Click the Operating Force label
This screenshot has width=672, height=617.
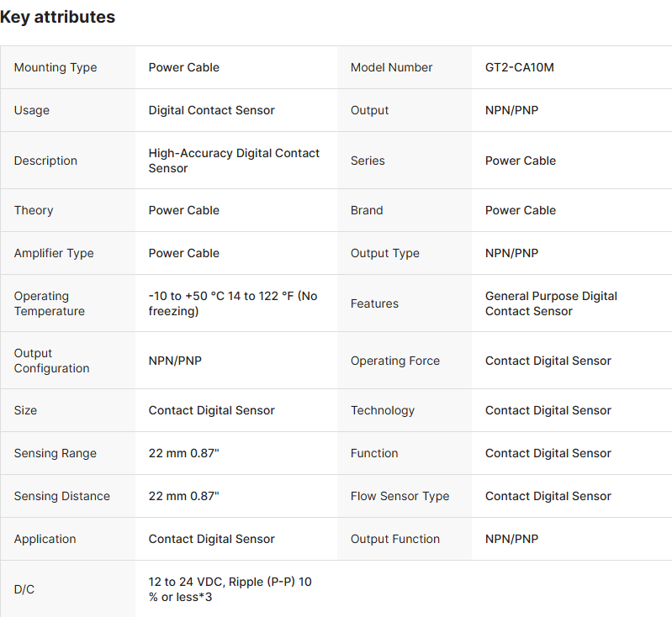pos(394,361)
